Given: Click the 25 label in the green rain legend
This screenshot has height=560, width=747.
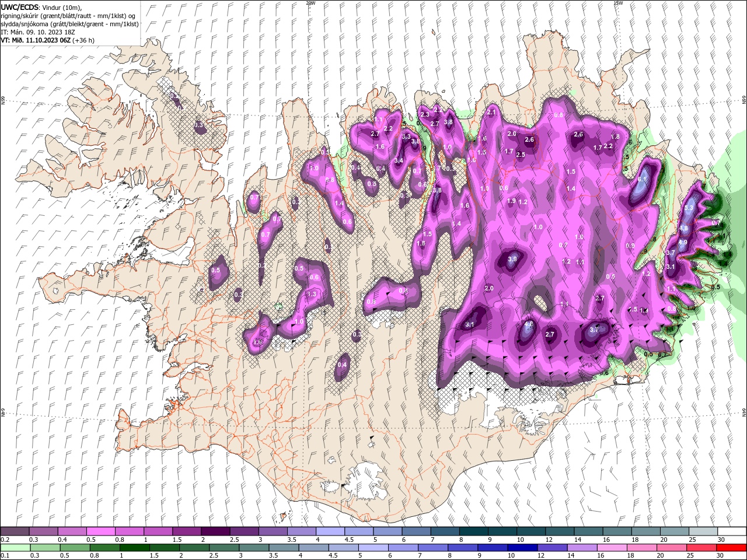Looking at the screenshot, I should tap(690, 556).
